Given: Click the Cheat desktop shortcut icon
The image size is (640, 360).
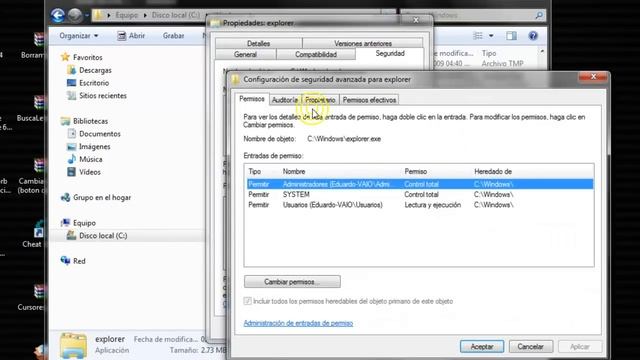Looking at the screenshot, I should point(38,230).
